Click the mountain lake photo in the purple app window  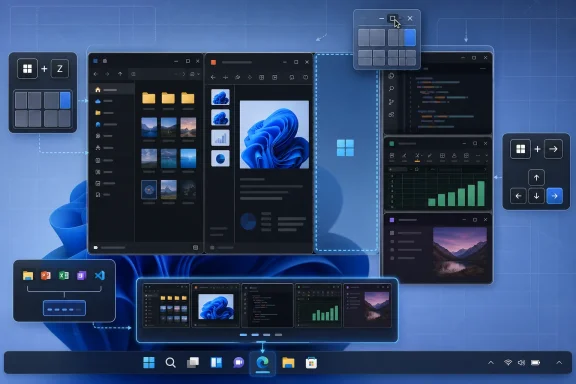[x=460, y=252]
